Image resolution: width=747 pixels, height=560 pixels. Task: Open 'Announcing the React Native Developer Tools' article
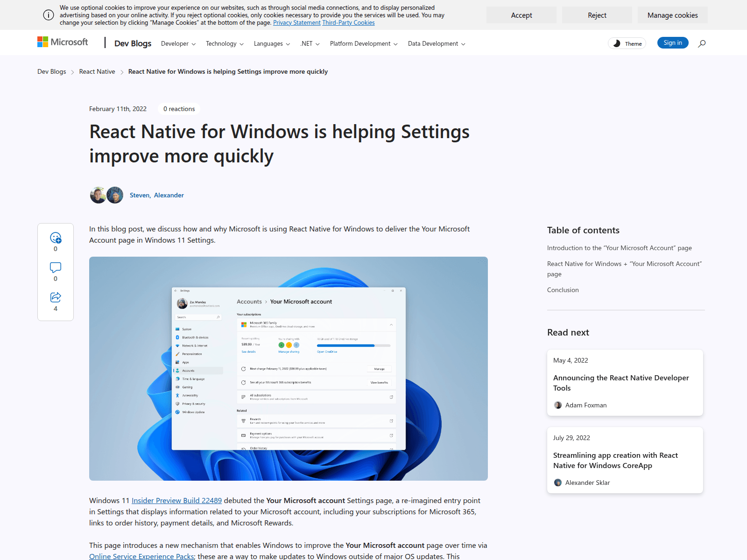pos(621,383)
